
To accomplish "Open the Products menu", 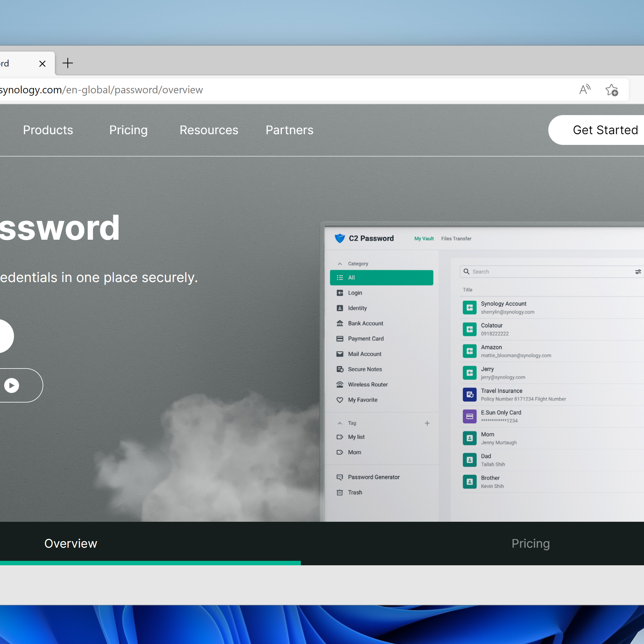I will pyautogui.click(x=48, y=130).
